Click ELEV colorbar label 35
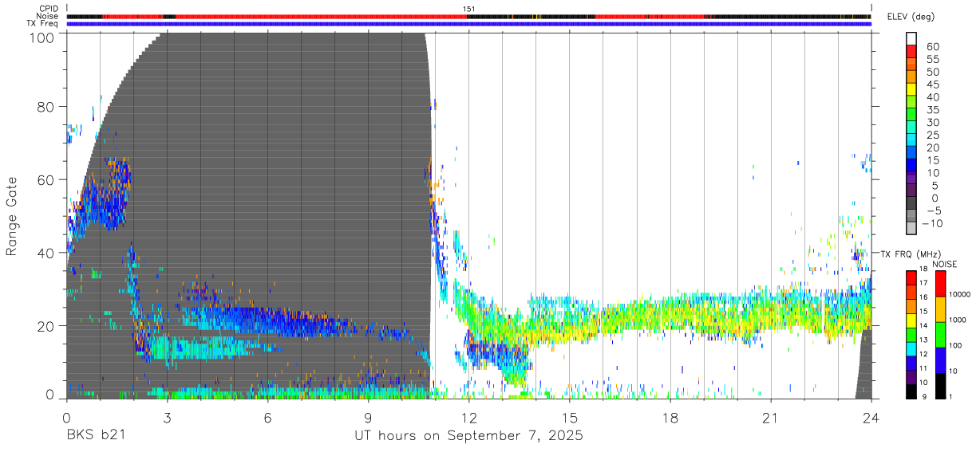980x452 pixels. (931, 109)
